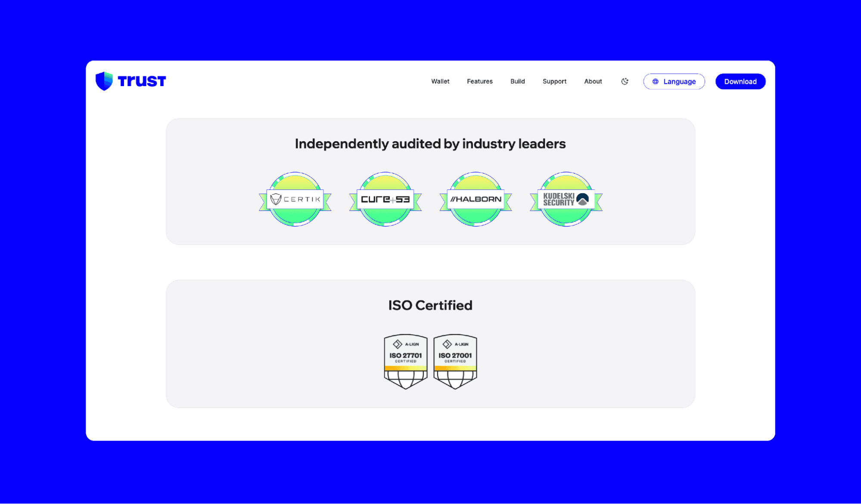Viewport: 861px width, 504px height.
Task: Open the Language dropdown selector
Action: [x=674, y=82]
